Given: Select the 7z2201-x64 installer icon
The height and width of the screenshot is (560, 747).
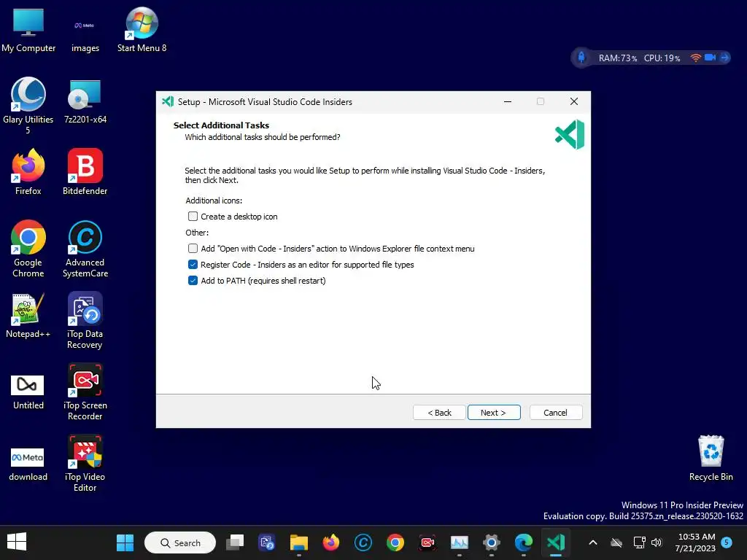Looking at the screenshot, I should tap(85, 102).
